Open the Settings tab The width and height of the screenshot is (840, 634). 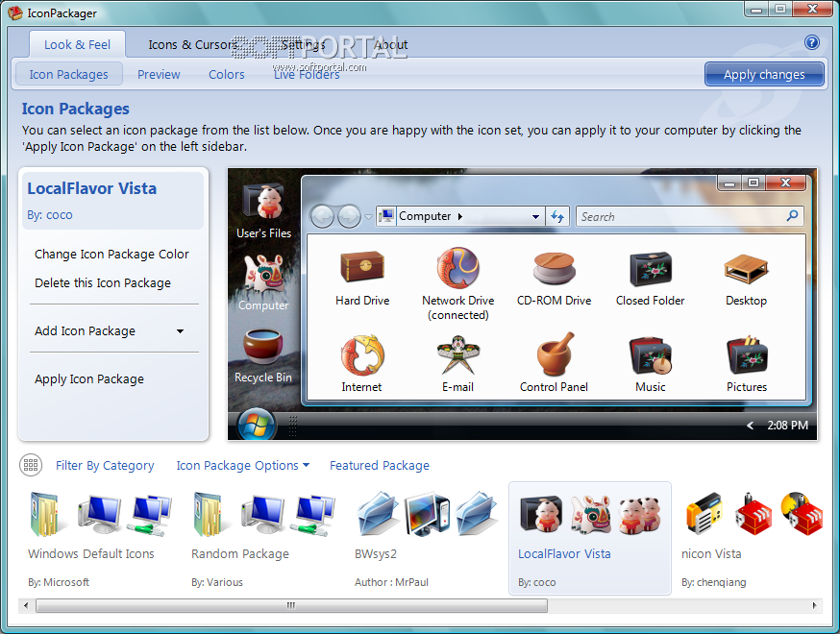click(x=303, y=44)
